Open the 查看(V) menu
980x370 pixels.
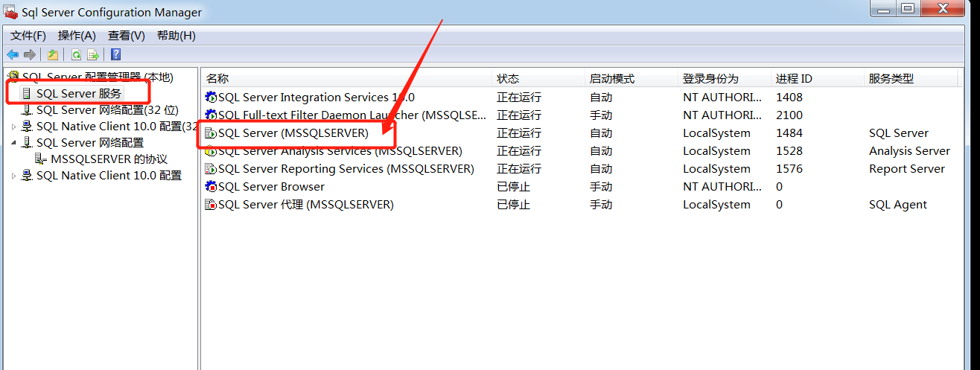[126, 35]
